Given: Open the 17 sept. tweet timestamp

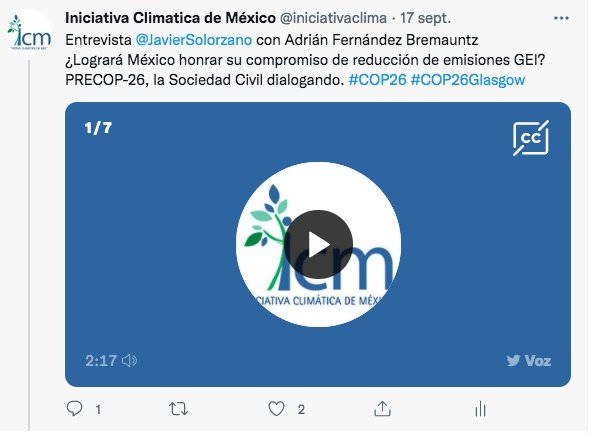Looking at the screenshot, I should (426, 18).
